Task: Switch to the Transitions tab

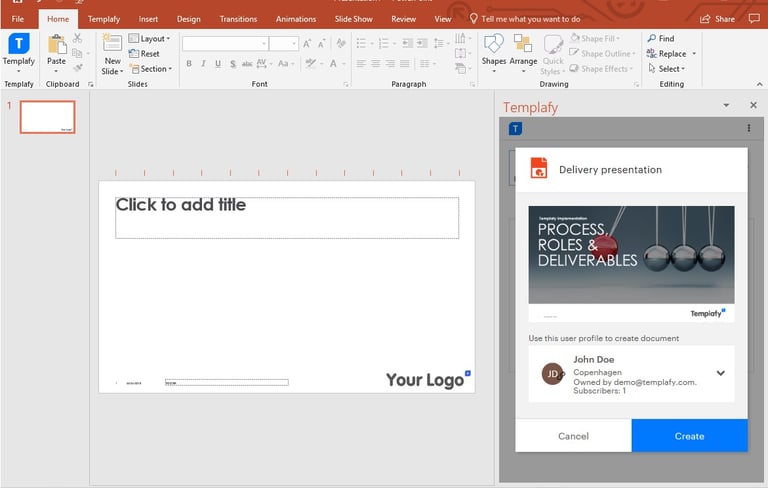Action: coord(238,19)
